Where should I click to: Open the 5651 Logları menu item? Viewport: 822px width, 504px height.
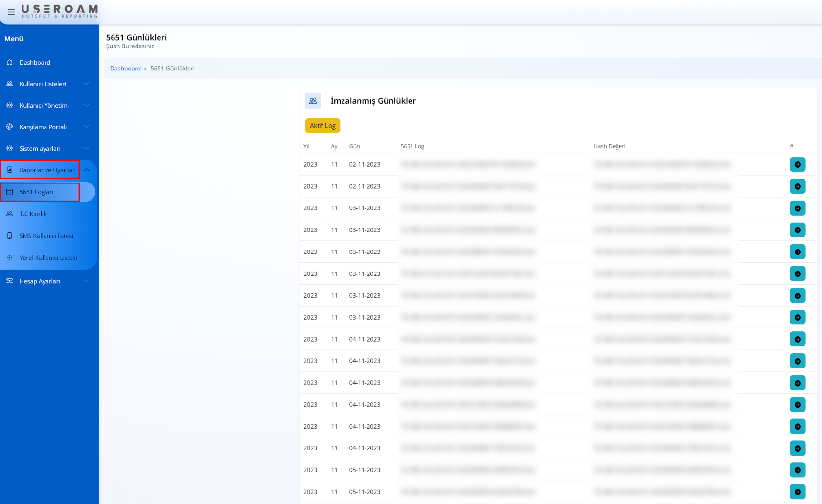37,192
